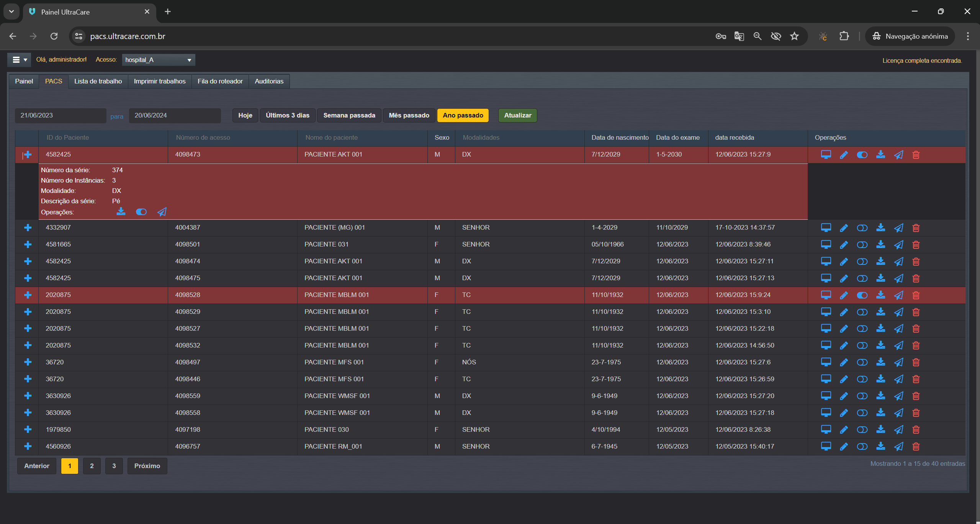Enable toggle for PACIENTE MFS 001 accession 4098497
Screen dimensions: 980x524
point(862,362)
